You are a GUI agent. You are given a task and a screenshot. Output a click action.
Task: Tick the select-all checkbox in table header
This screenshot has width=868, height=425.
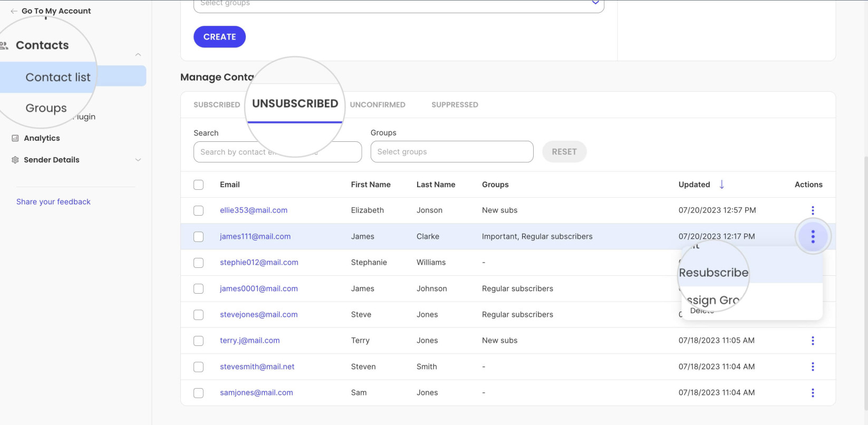(x=198, y=185)
